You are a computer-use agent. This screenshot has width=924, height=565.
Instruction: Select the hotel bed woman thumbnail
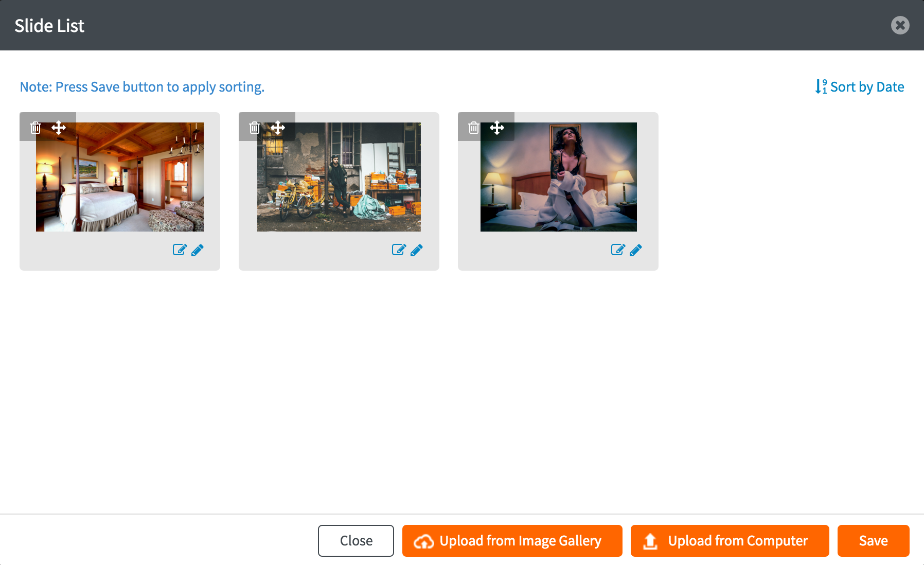coord(559,177)
